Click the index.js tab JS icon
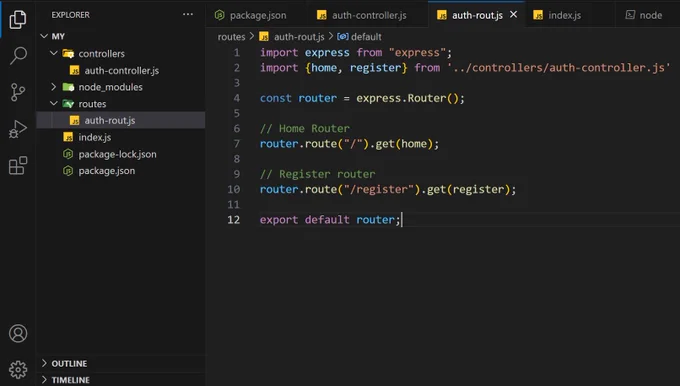This screenshot has width=680, height=386. click(x=538, y=15)
